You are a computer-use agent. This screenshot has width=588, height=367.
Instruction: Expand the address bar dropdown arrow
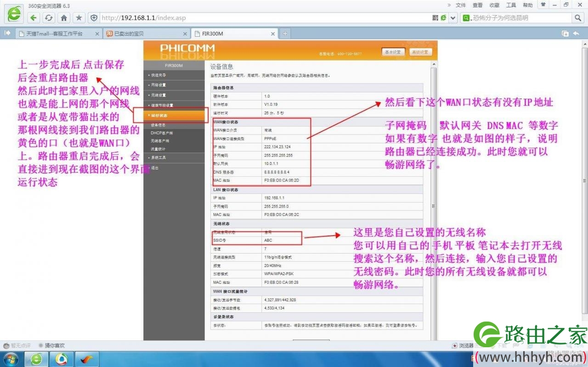tap(453, 18)
